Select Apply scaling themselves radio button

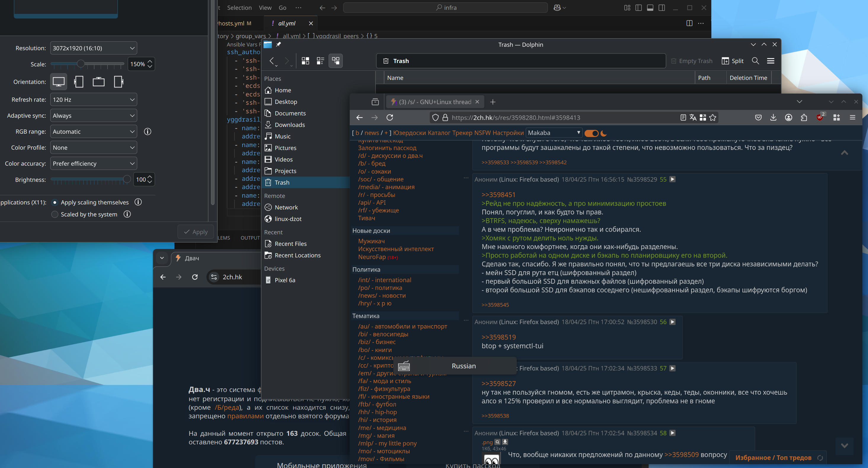(x=55, y=202)
